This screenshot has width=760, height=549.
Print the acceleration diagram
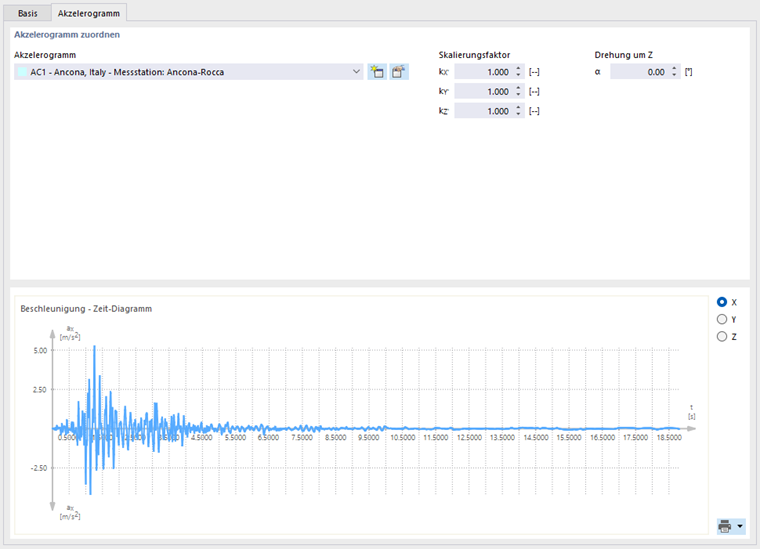coord(725,526)
